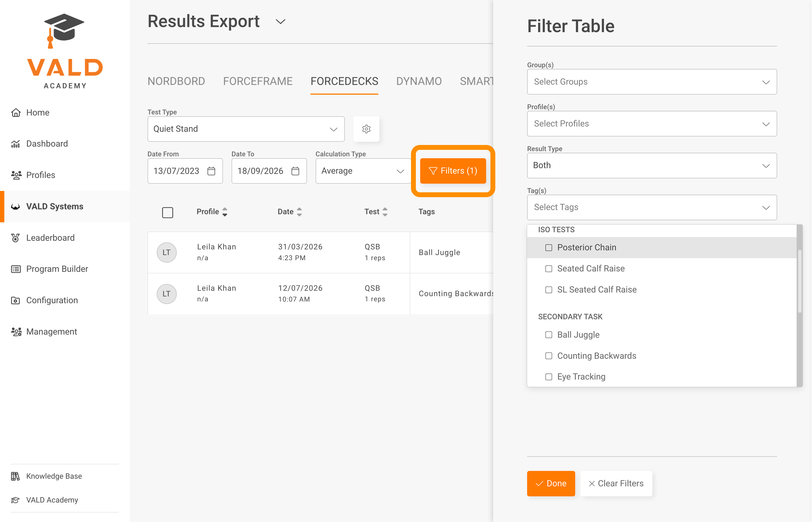Image resolution: width=812 pixels, height=522 pixels.
Task: Click the Configuration folder-gear icon
Action: [16, 300]
